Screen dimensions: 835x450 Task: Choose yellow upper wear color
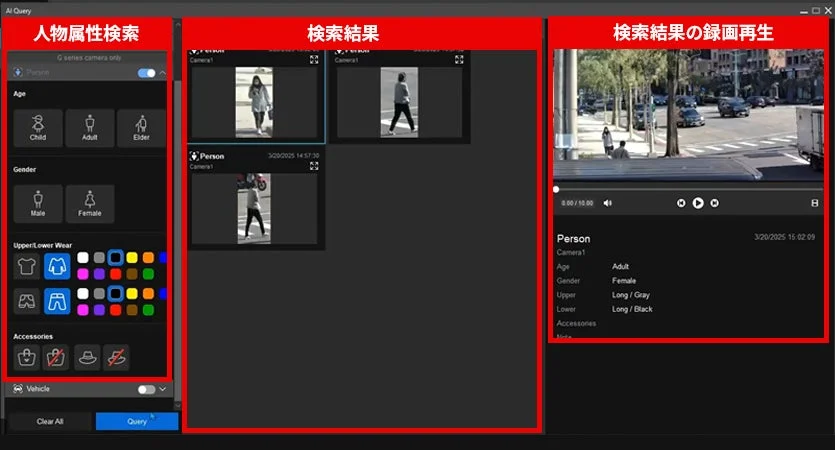click(132, 258)
